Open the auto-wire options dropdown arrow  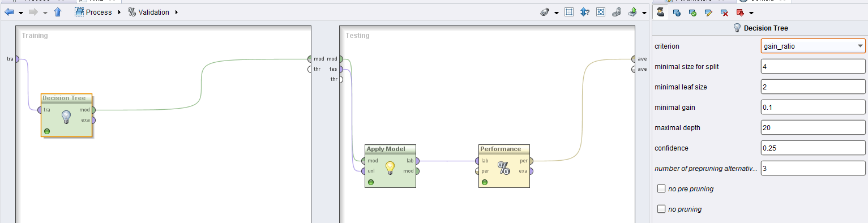pos(557,12)
